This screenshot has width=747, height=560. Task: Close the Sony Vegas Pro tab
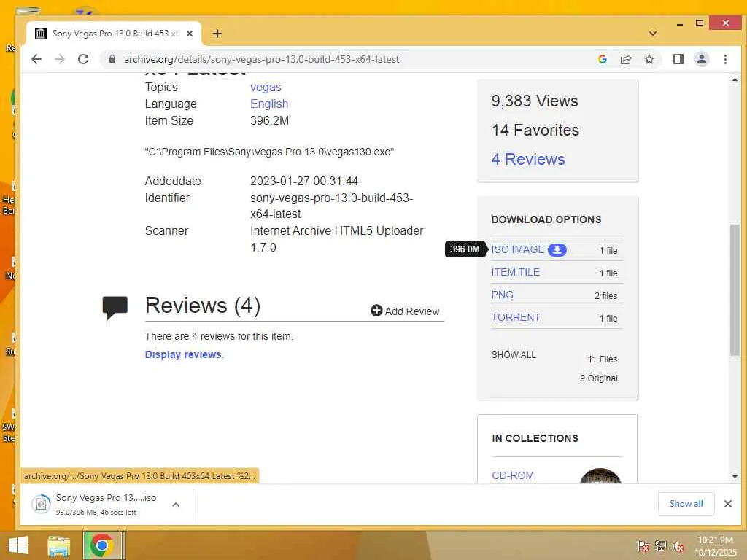tap(190, 34)
